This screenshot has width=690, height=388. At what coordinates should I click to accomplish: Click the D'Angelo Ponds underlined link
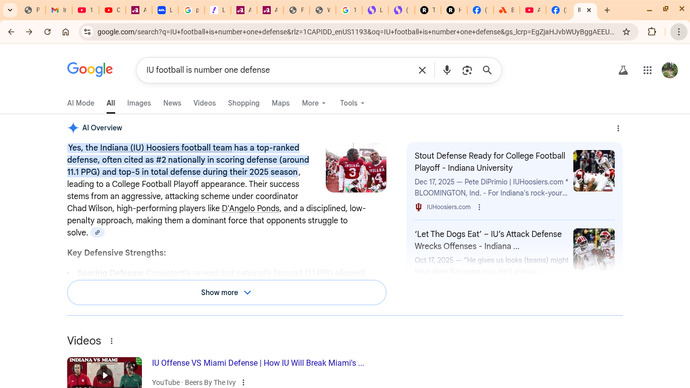pyautogui.click(x=250, y=208)
